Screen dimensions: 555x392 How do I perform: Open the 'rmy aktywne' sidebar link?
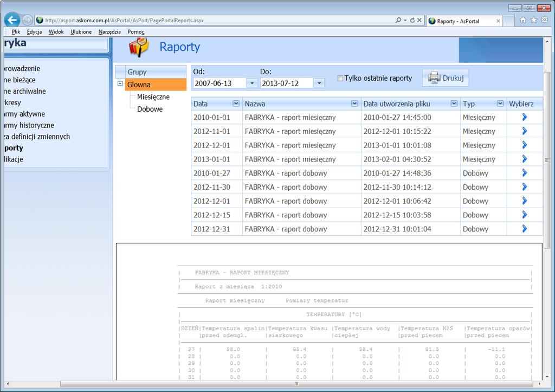tap(24, 114)
